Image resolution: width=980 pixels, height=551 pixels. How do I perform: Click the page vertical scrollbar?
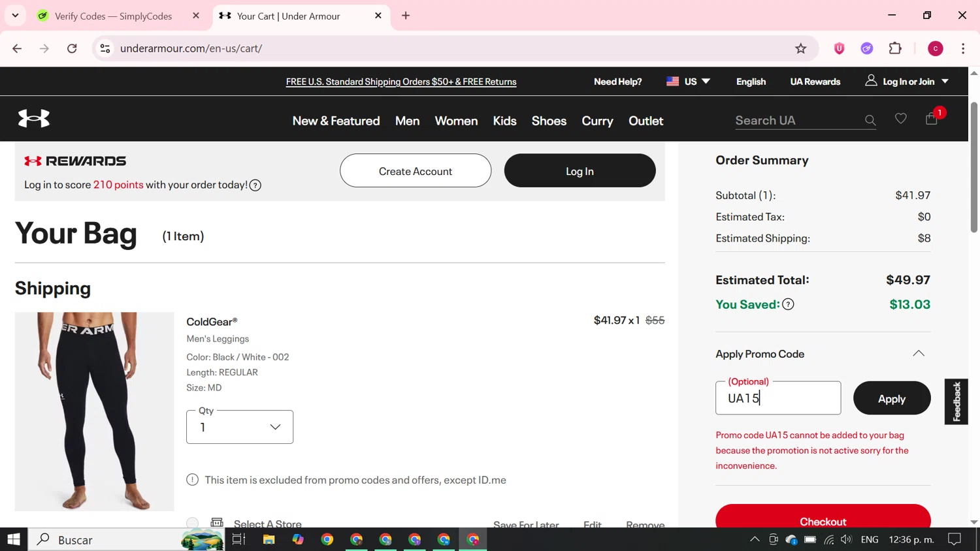coord(974,167)
